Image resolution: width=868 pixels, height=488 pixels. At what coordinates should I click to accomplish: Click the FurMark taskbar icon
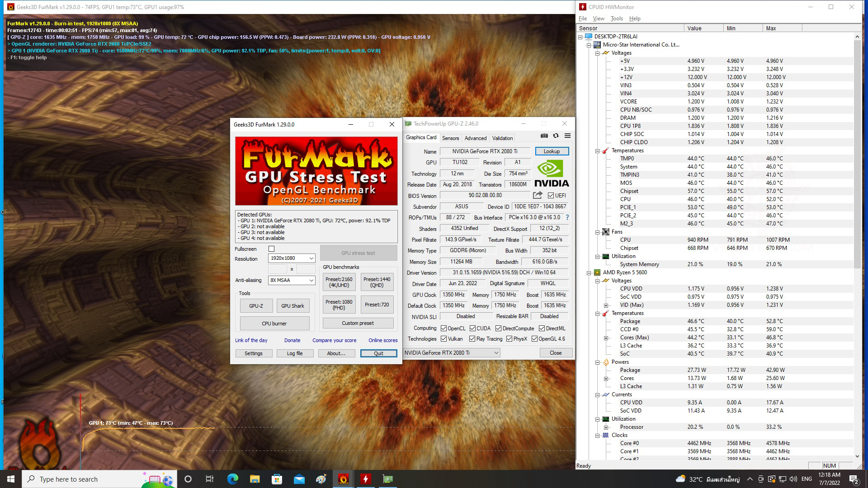pyautogui.click(x=343, y=479)
